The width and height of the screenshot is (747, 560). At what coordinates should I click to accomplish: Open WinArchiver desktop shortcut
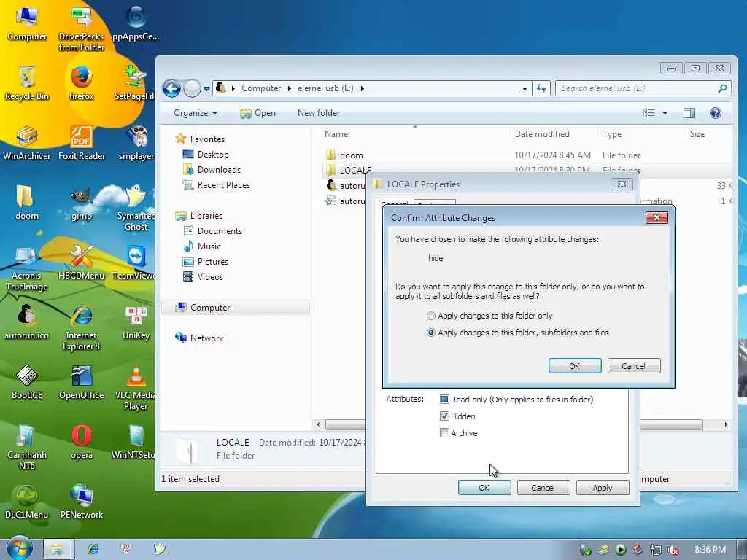tap(27, 143)
